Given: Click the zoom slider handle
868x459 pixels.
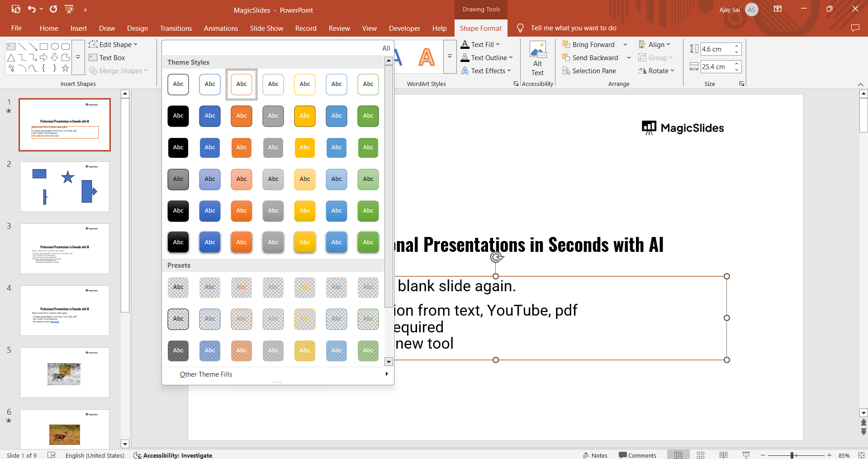Looking at the screenshot, I should 792,455.
